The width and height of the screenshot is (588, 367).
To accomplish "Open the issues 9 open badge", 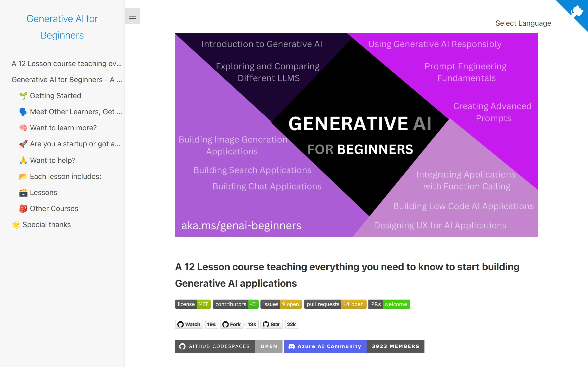I will 281,304.
